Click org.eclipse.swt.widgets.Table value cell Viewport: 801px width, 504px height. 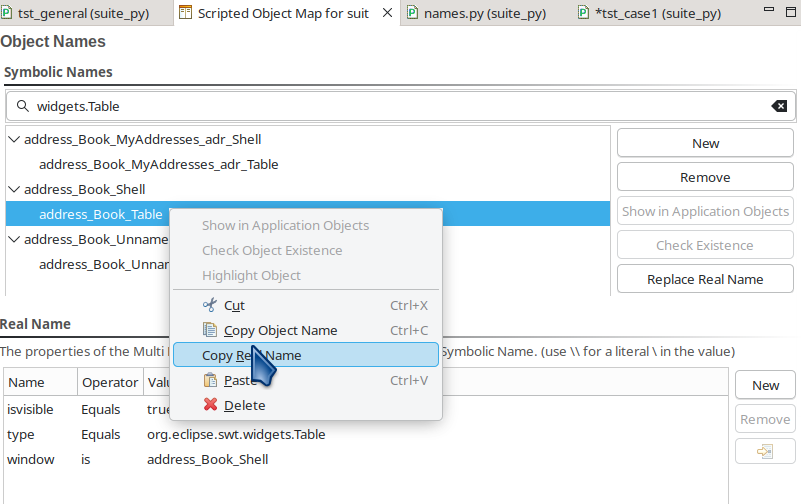click(236, 435)
